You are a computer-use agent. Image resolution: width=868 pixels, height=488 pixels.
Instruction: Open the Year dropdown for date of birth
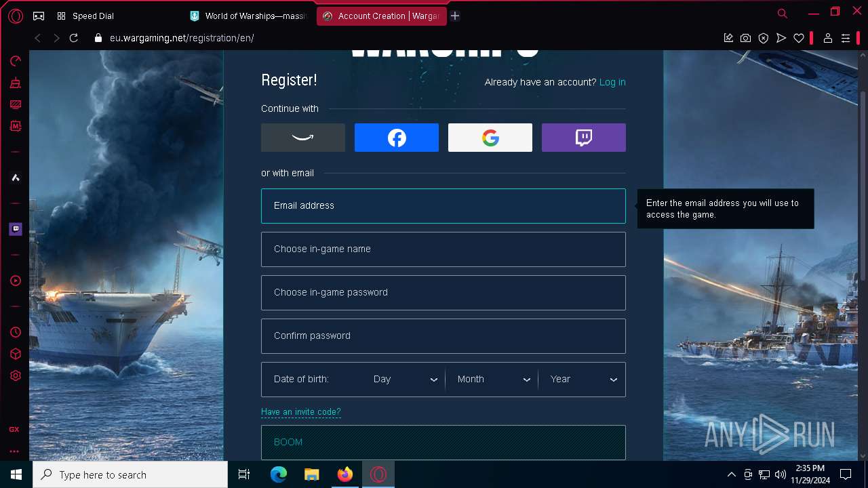tap(583, 380)
